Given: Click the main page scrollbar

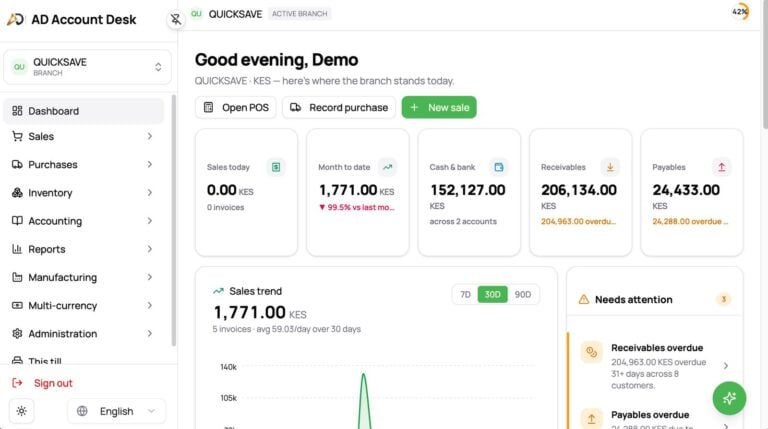Looking at the screenshot, I should point(765,65).
